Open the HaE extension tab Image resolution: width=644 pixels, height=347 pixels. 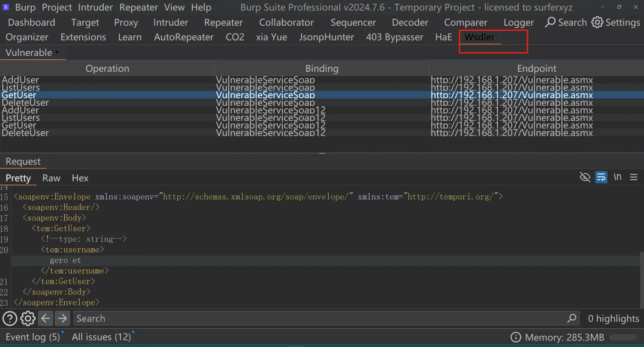point(444,37)
